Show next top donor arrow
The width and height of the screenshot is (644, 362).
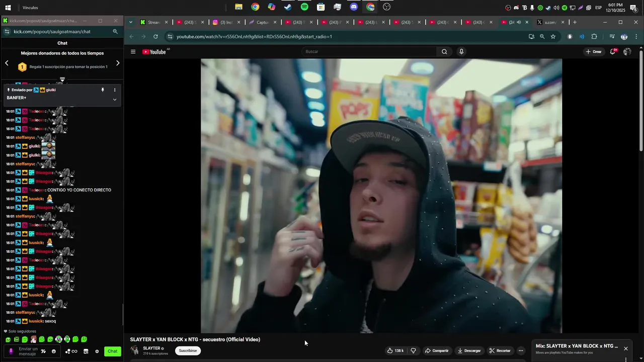(118, 63)
